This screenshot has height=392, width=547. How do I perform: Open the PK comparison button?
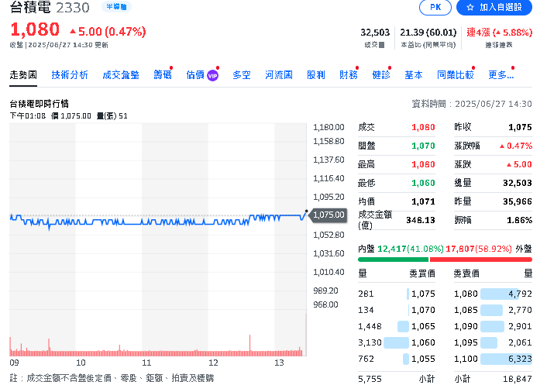point(435,7)
